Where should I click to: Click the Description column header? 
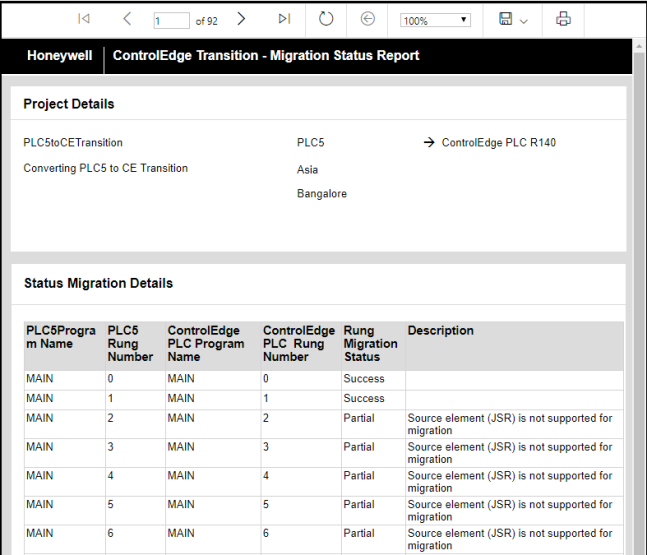[441, 331]
